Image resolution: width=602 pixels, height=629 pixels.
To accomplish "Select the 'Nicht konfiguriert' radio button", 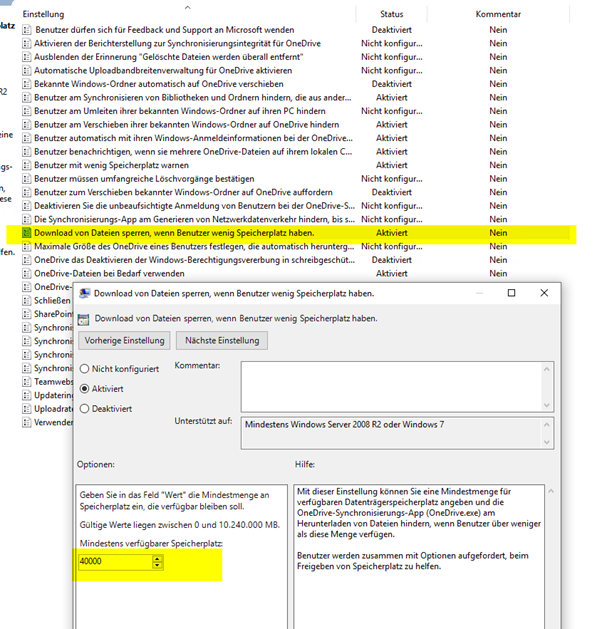I will tap(84, 369).
